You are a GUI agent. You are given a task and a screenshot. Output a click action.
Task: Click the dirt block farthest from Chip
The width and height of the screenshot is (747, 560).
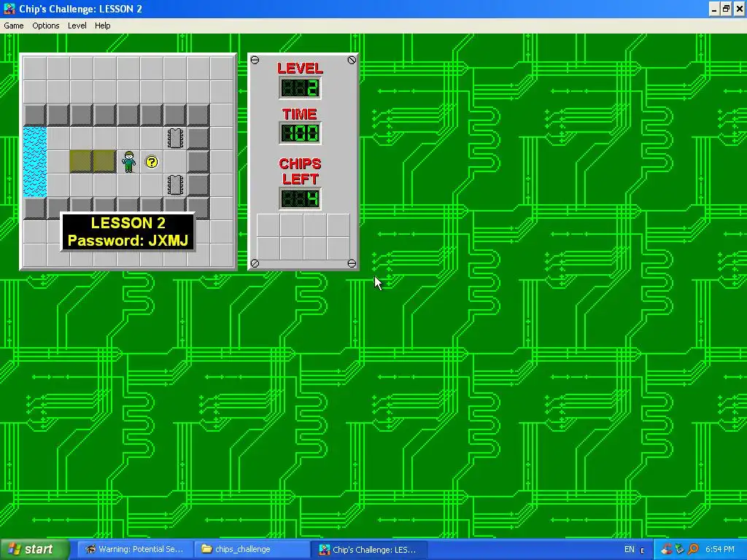[x=82, y=161]
